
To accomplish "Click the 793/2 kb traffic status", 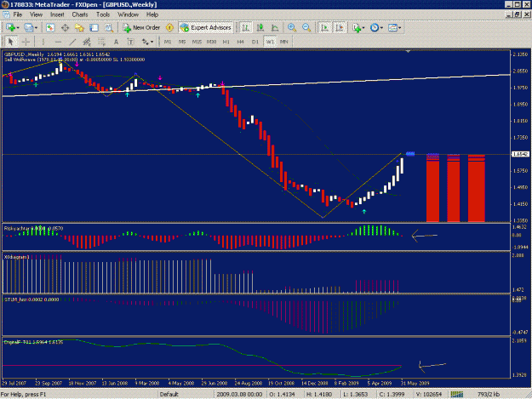I will click(x=489, y=394).
